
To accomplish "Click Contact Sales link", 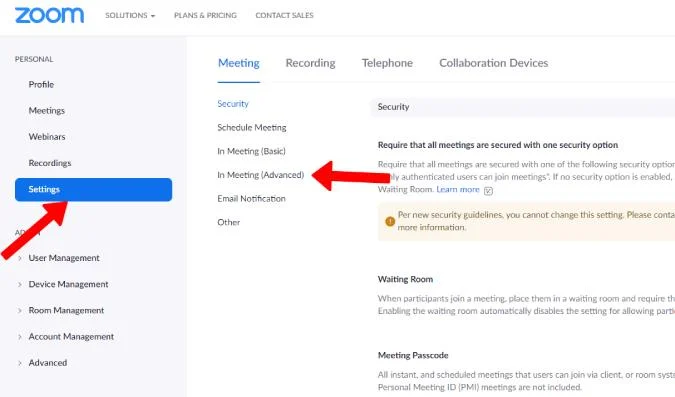I will (284, 16).
